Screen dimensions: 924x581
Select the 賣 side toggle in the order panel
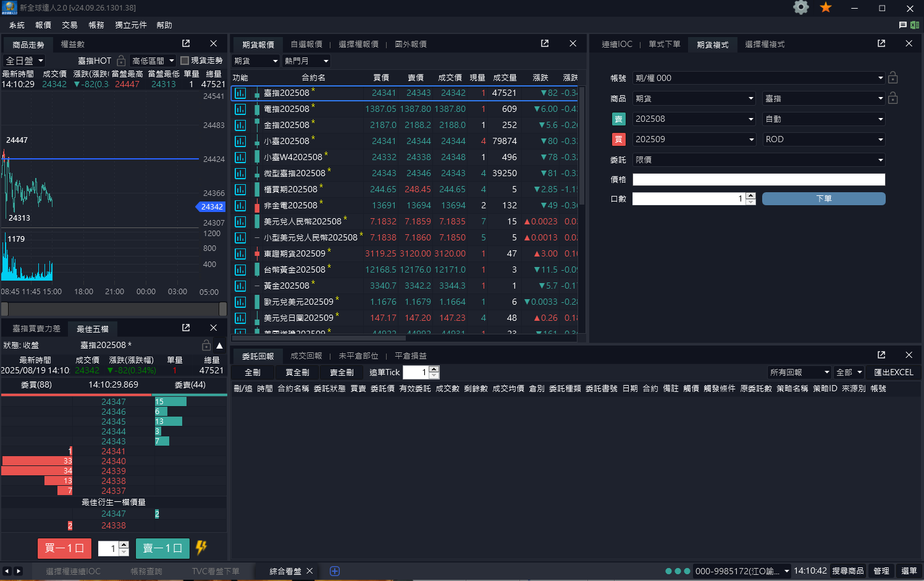tap(618, 119)
